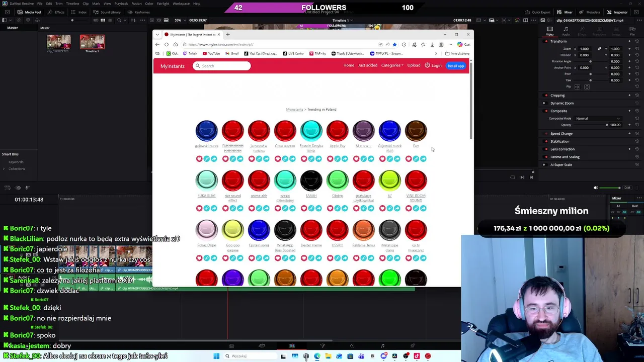The height and width of the screenshot is (362, 644).
Task: Open the browser tab list chevron
Action: pos(157,35)
